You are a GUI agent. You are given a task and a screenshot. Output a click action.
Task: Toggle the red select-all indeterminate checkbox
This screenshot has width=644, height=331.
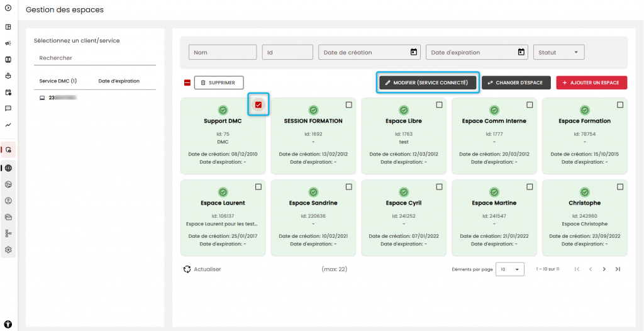pyautogui.click(x=187, y=82)
